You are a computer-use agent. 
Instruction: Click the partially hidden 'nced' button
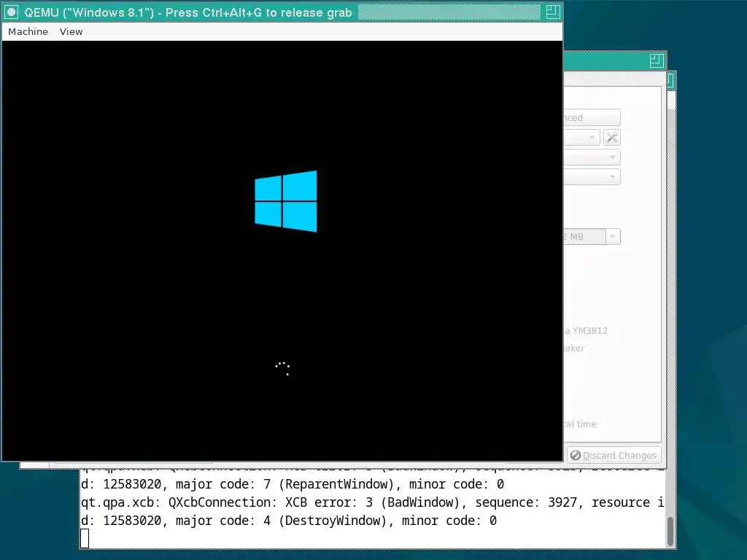coord(592,117)
